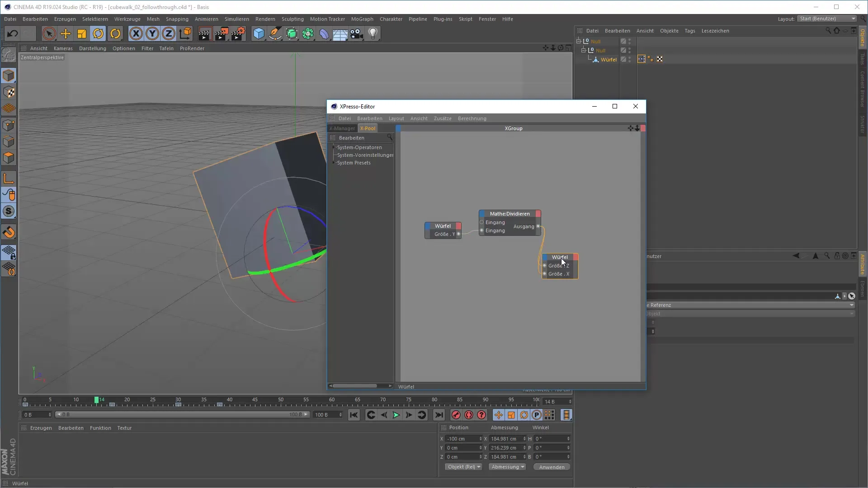Switch to X-Pool tab
This screenshot has height=488, width=868.
coord(368,128)
